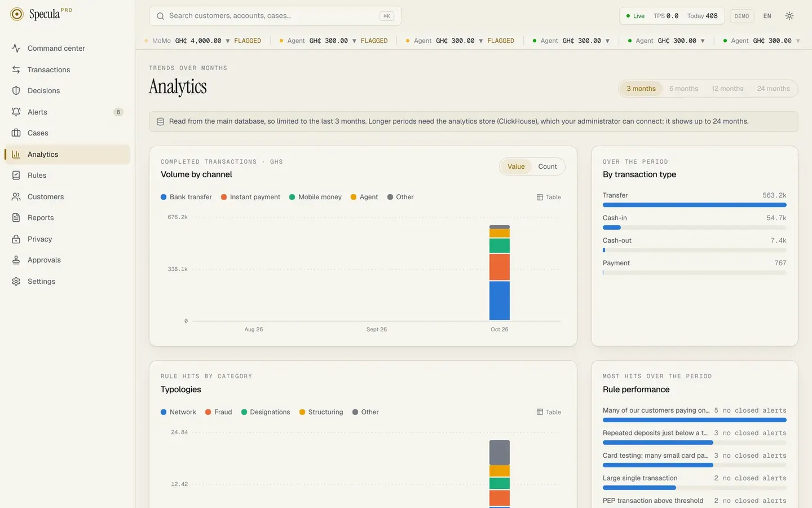Select the 12 months period tab
812x508 pixels.
pyautogui.click(x=727, y=89)
